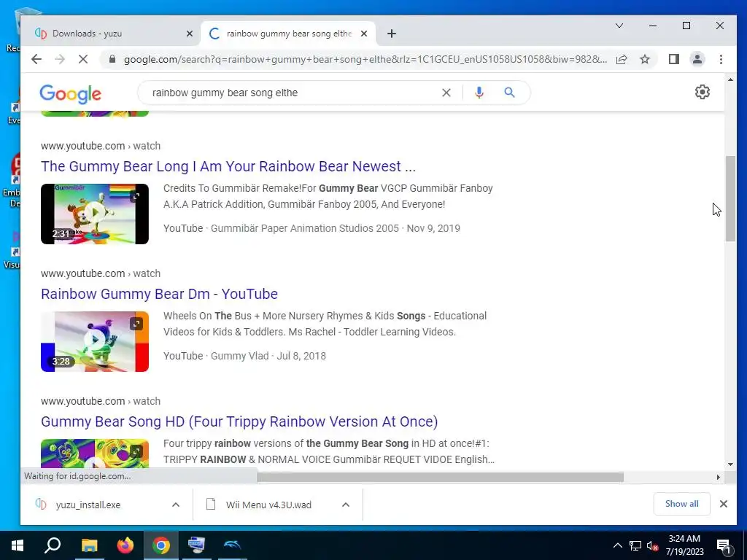Image resolution: width=747 pixels, height=560 pixels.
Task: Open the muted volume tray icon
Action: [x=651, y=545]
